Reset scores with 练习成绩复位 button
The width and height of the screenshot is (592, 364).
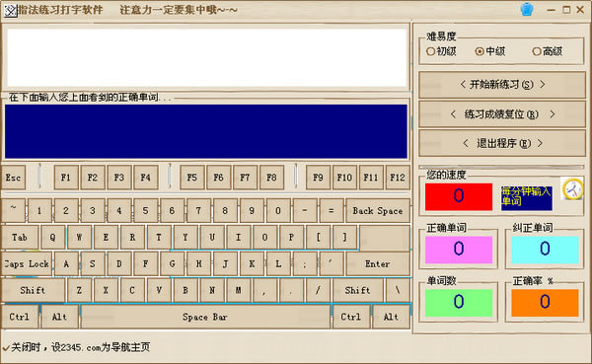point(502,114)
